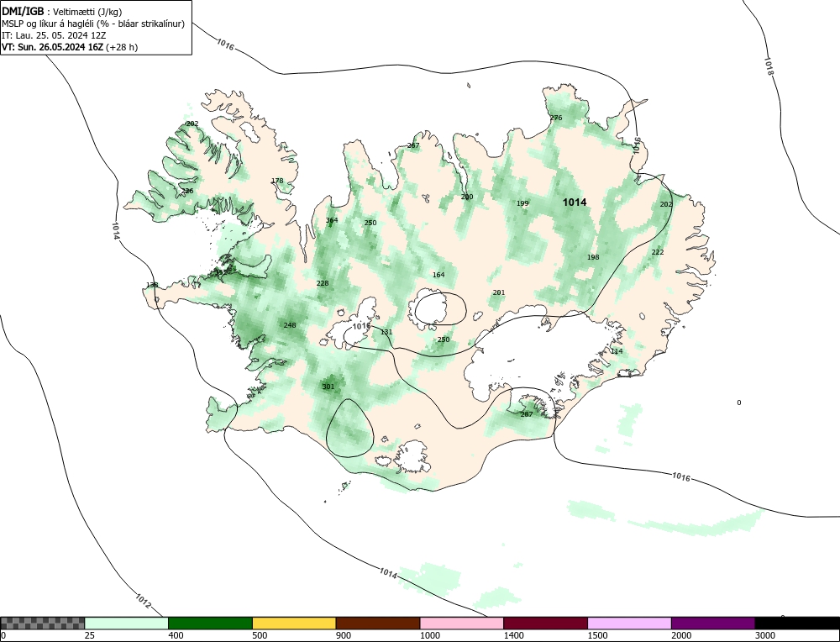This screenshot has height=642, width=840.
Task: Click the legend label "3000"
Action: (x=765, y=635)
